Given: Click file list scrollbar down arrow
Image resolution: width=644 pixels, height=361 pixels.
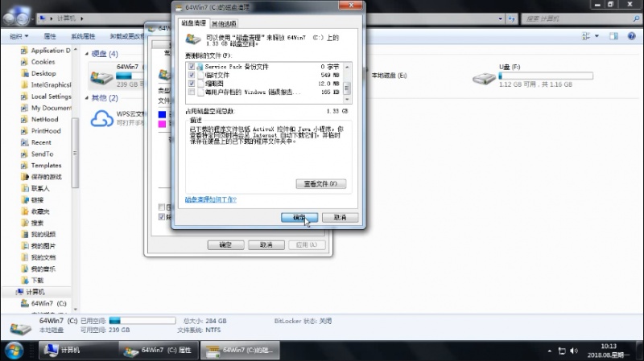Looking at the screenshot, I should tap(347, 99).
